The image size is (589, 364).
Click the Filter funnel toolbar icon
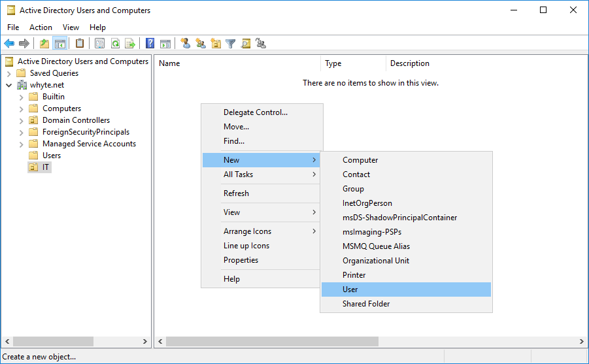pyautogui.click(x=230, y=44)
